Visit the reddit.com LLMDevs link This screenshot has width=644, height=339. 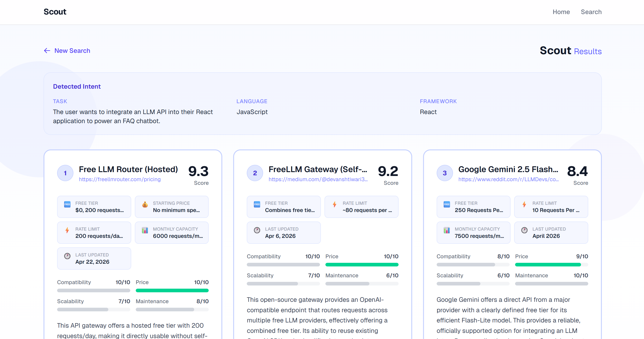tap(508, 179)
